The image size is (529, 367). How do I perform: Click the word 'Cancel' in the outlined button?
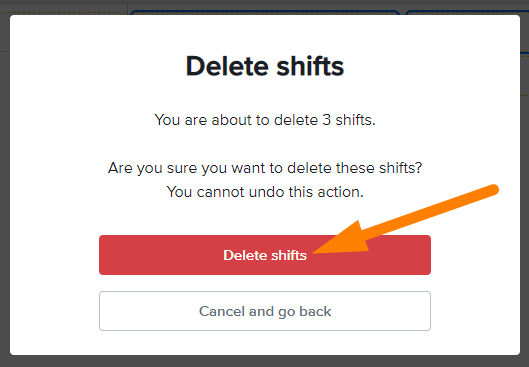pos(222,311)
